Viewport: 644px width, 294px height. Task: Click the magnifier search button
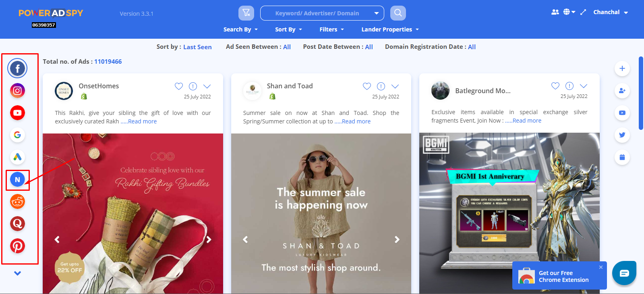[x=398, y=13]
